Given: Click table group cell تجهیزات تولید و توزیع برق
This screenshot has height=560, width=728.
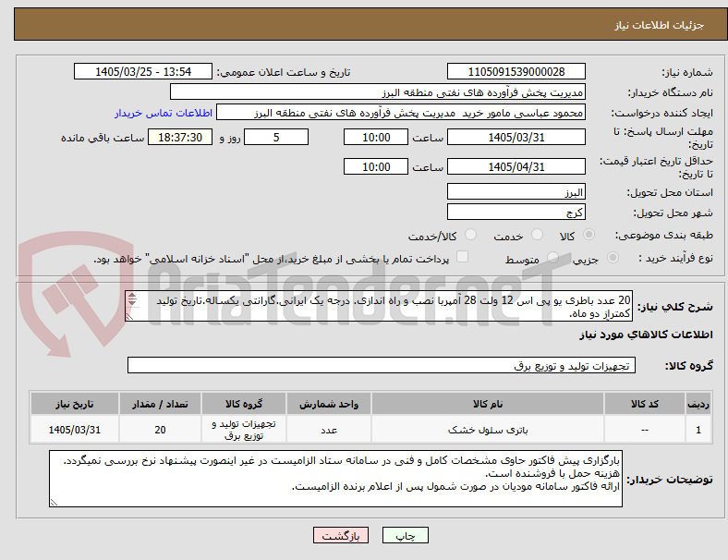Looking at the screenshot, I should [244, 430].
